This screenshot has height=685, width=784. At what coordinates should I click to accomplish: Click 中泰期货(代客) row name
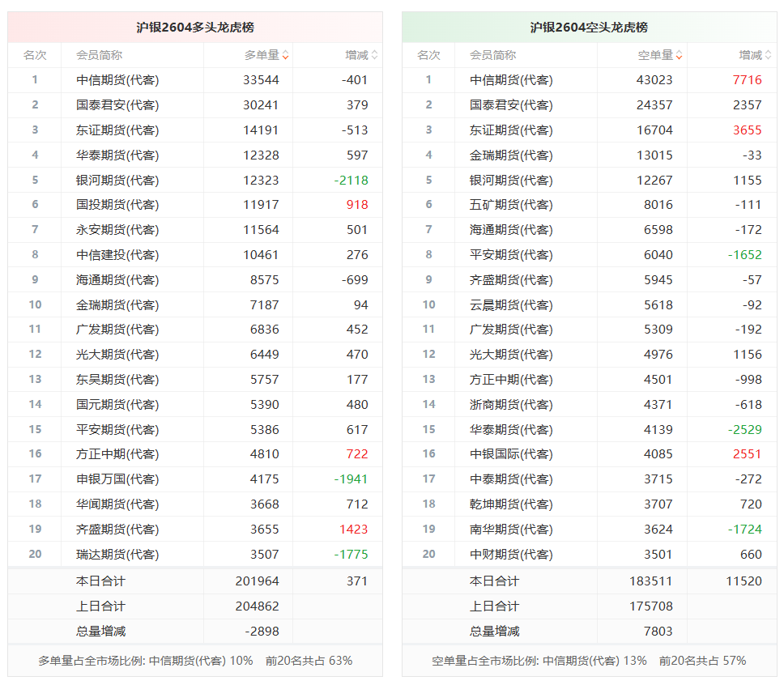click(511, 479)
